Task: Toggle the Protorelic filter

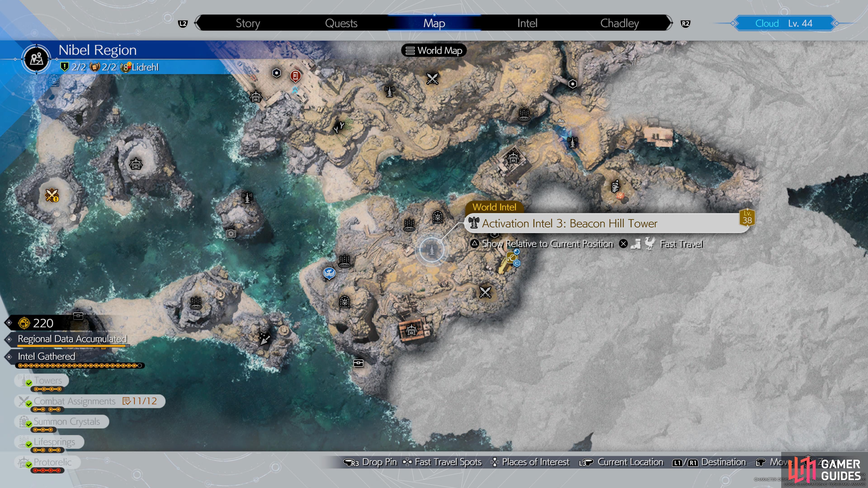Action: (47, 462)
